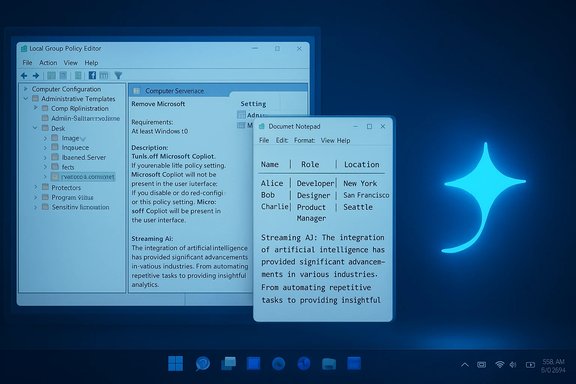576x384 pixels.
Task: Open the File Explorer folder taskbar icon
Action: [329, 364]
